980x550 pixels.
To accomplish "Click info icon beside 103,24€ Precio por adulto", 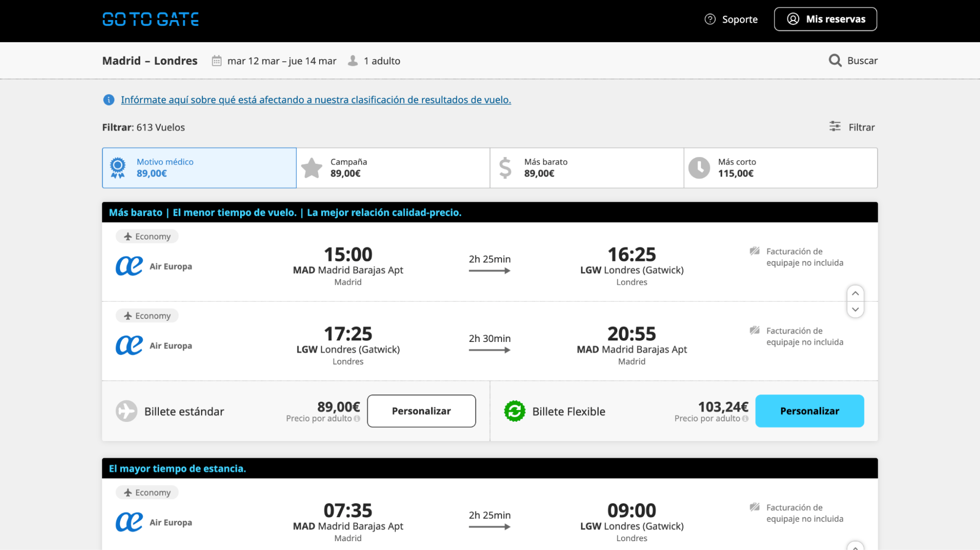I will tap(745, 419).
